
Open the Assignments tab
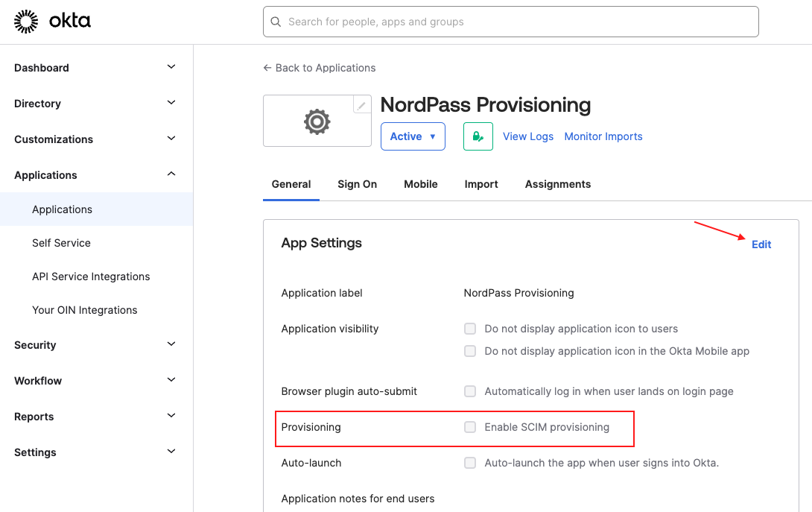pos(558,185)
